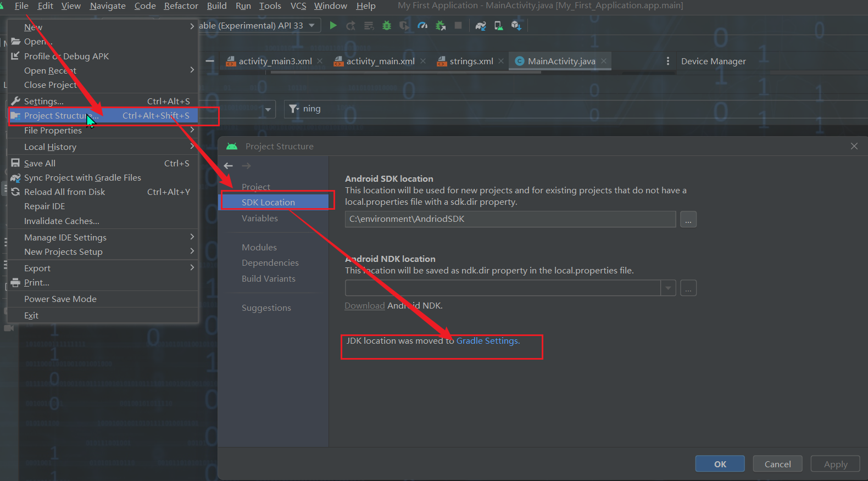Stop the running app with the square icon

[458, 25]
